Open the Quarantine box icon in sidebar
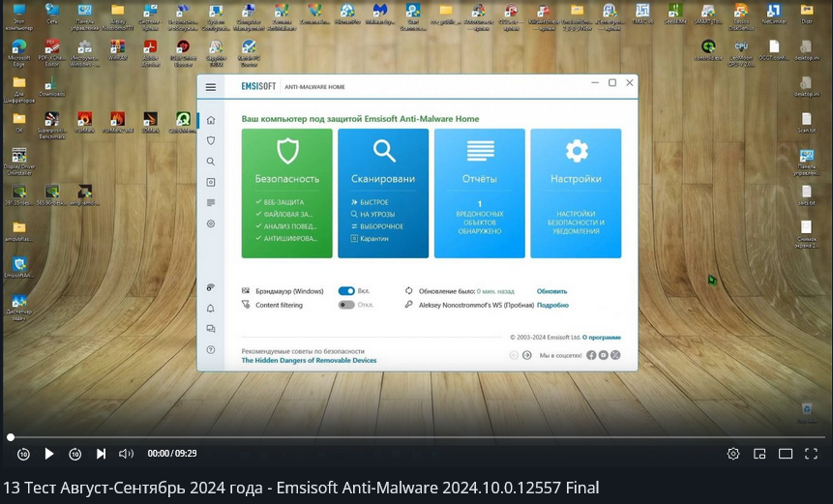Screen dimensions: 833x504 (x=211, y=182)
